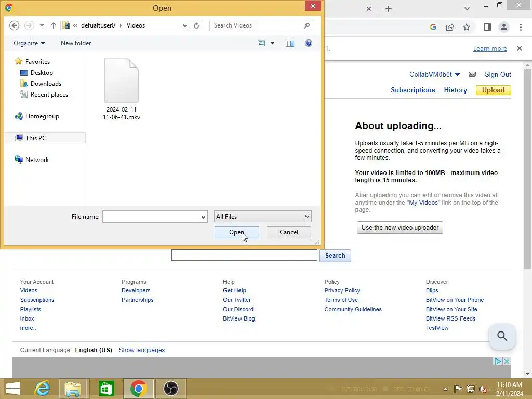This screenshot has height=399, width=532.
Task: Go back in the Open dialog
Action: (14, 25)
